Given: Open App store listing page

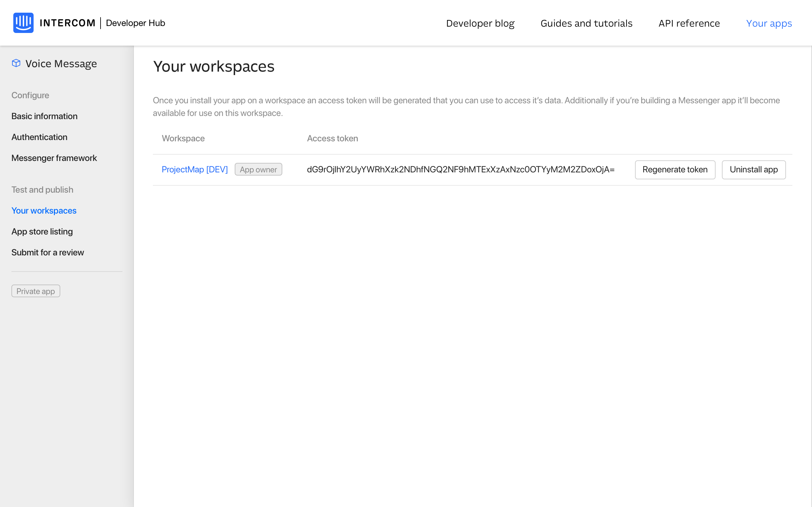Looking at the screenshot, I should click(x=42, y=231).
